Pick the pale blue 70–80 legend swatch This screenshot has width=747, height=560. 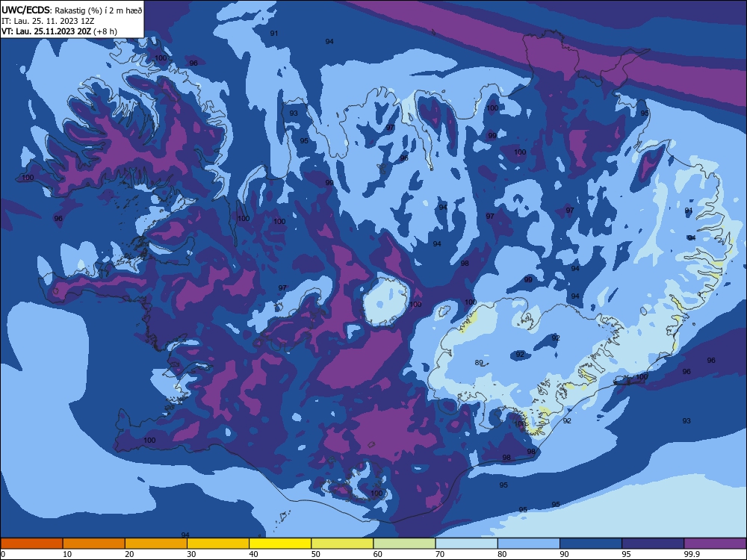[466, 544]
